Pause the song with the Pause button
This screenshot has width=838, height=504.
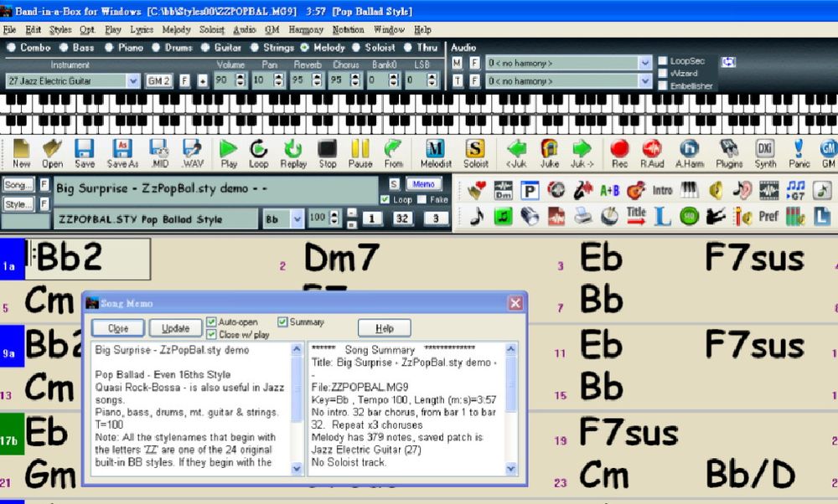coord(360,154)
